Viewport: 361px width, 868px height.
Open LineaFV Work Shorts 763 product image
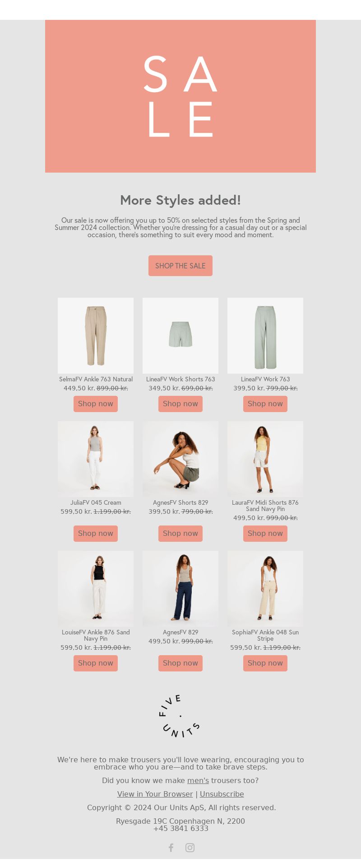(x=180, y=336)
